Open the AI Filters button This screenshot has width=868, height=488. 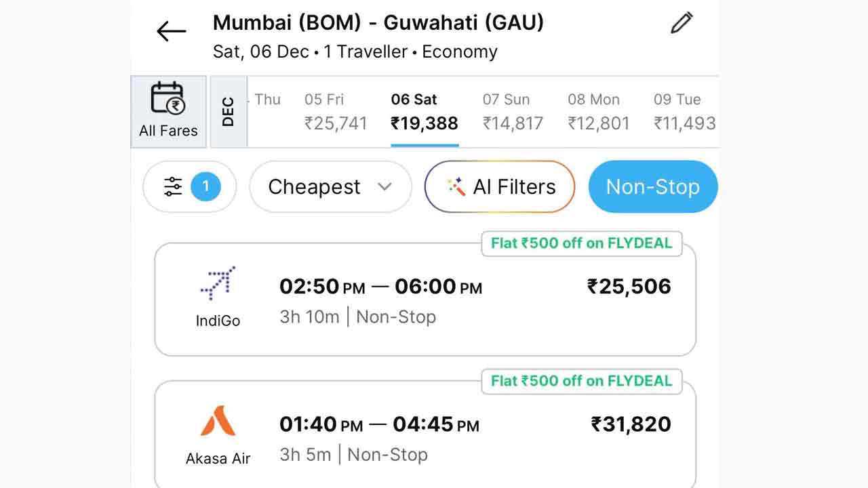[500, 186]
